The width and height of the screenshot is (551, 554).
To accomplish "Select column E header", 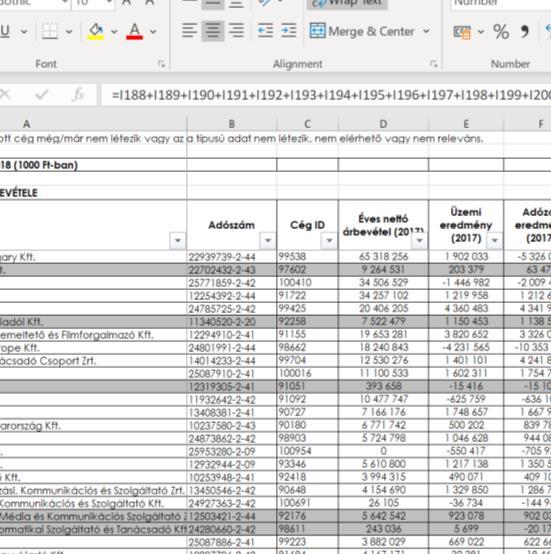I will pos(466,124).
